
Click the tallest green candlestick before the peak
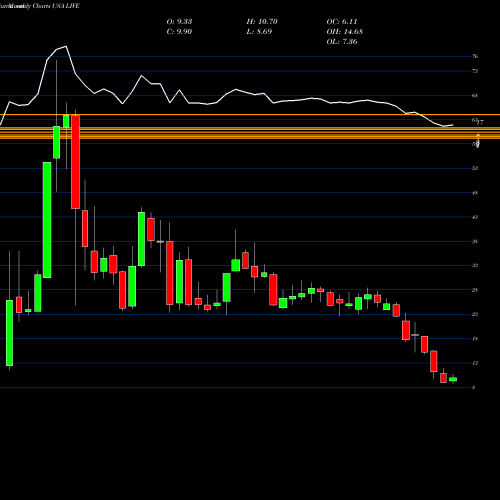47,220
